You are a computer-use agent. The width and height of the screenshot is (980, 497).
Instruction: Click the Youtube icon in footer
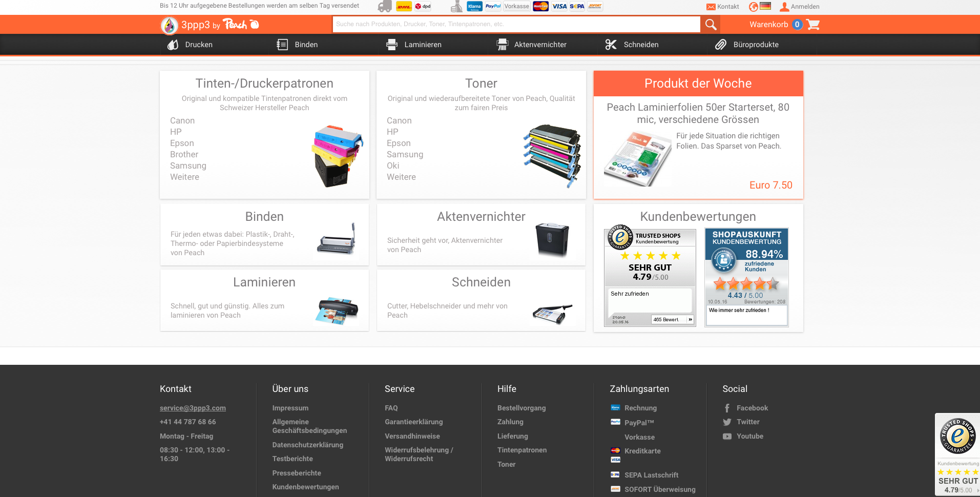pos(727,437)
